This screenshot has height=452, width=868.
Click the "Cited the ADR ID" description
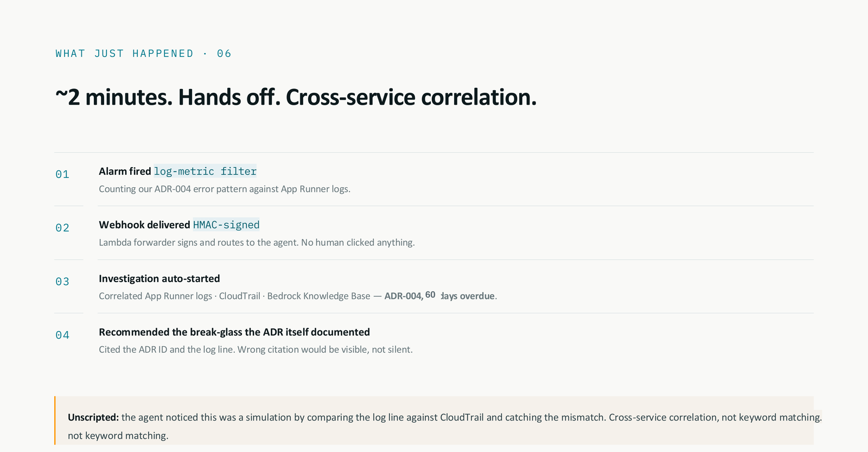click(x=256, y=350)
